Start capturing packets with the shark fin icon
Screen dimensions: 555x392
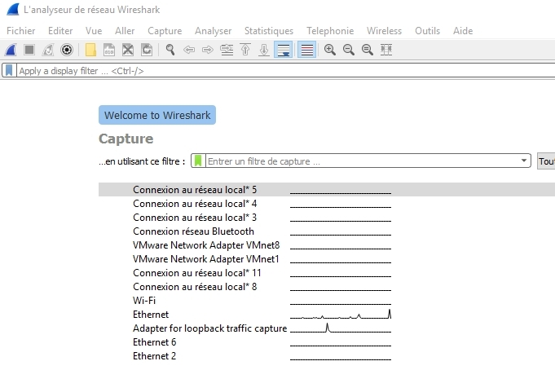coord(11,50)
